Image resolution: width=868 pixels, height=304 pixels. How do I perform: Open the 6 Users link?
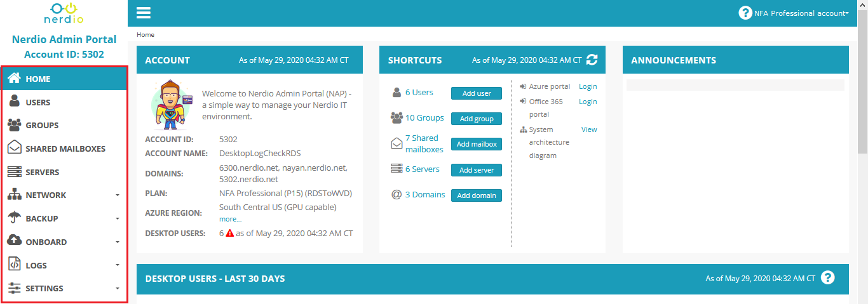(419, 93)
